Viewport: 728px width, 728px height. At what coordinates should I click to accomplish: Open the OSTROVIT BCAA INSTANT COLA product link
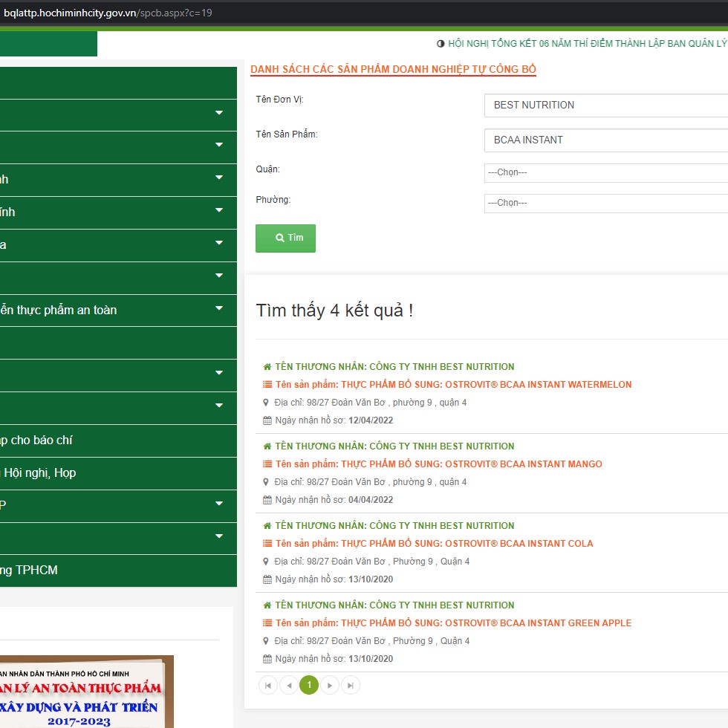point(434,544)
